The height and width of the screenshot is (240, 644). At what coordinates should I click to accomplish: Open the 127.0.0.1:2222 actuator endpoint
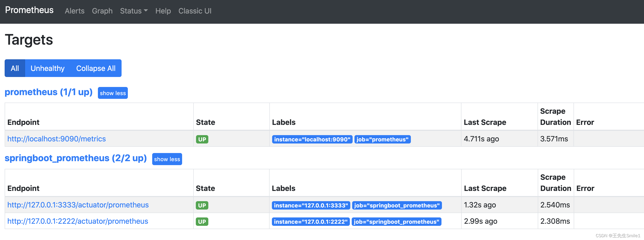click(x=77, y=221)
